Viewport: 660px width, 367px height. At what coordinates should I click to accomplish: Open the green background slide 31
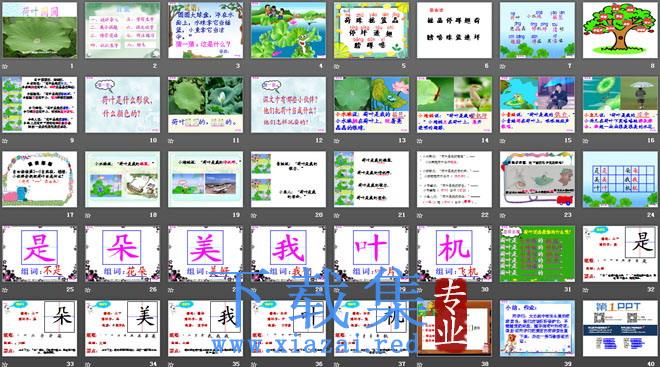pyautogui.click(x=537, y=254)
